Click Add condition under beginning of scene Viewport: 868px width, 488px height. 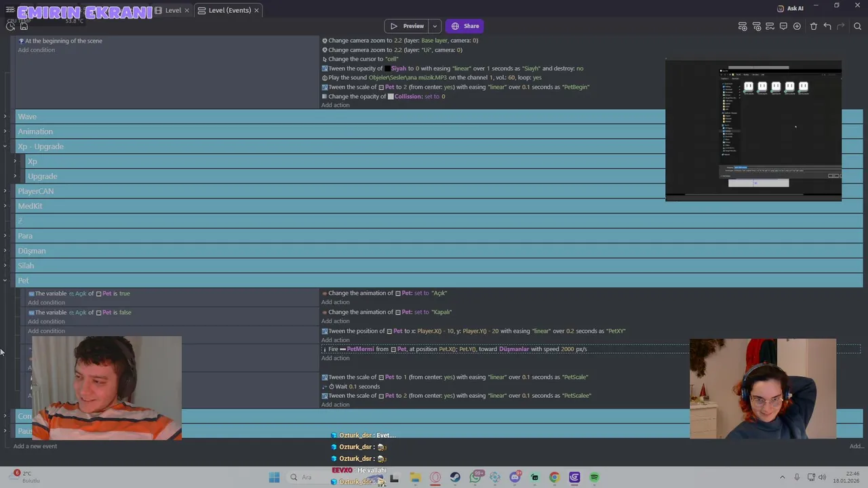pyautogui.click(x=37, y=50)
